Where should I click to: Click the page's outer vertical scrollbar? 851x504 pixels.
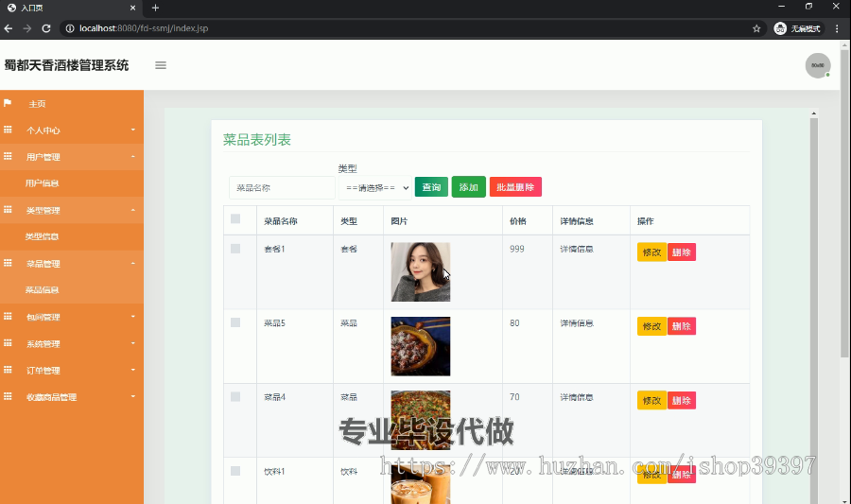[x=844, y=203]
